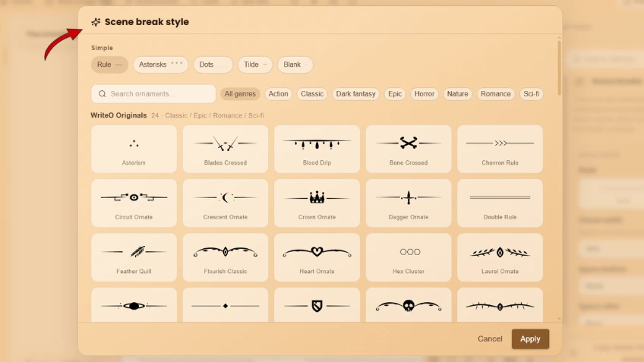Select the Flourish Classic ornament
Screen dimensions: 644x362
click(226, 257)
